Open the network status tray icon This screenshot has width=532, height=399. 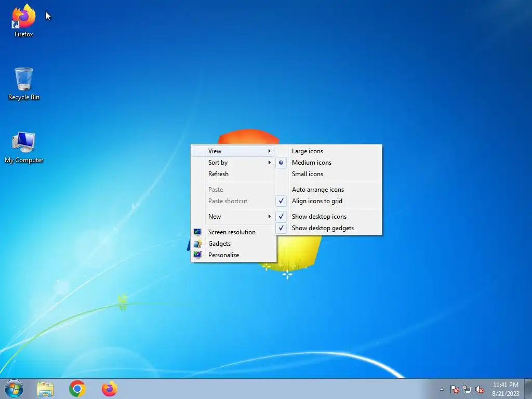(x=467, y=389)
